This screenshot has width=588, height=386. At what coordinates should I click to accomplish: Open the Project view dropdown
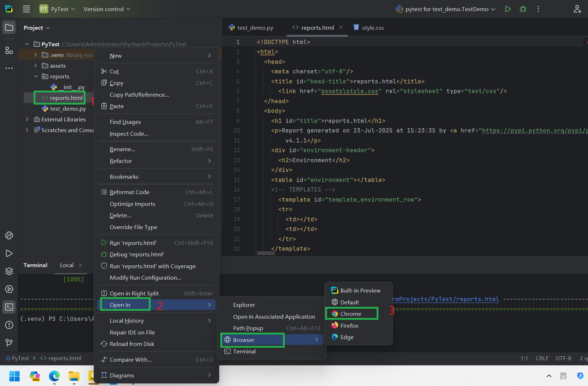point(37,28)
